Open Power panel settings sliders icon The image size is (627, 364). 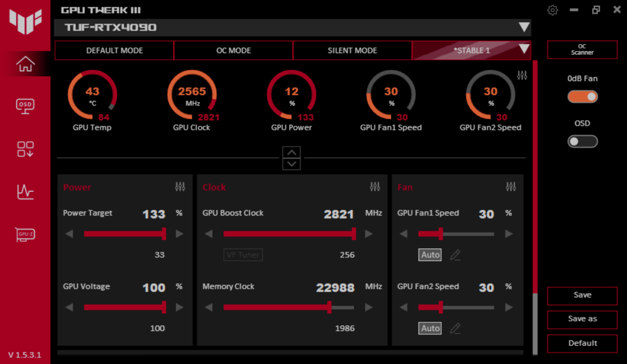coord(180,187)
